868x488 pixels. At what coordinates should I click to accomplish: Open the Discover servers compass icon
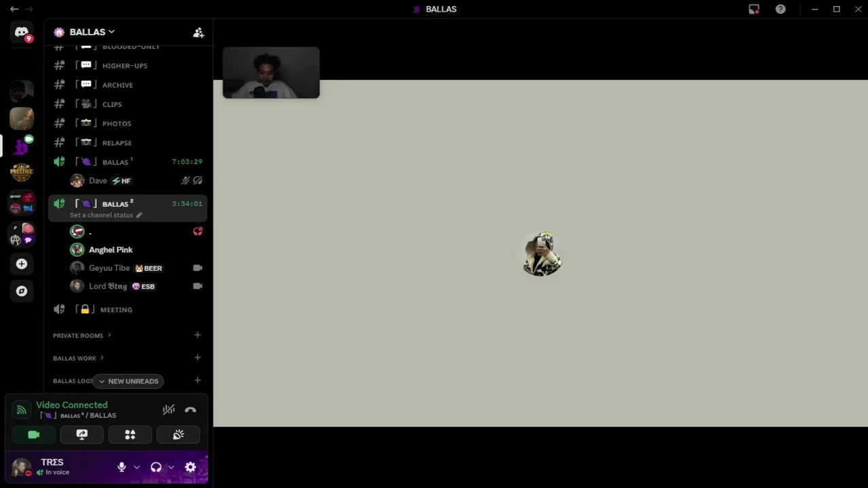point(22,291)
